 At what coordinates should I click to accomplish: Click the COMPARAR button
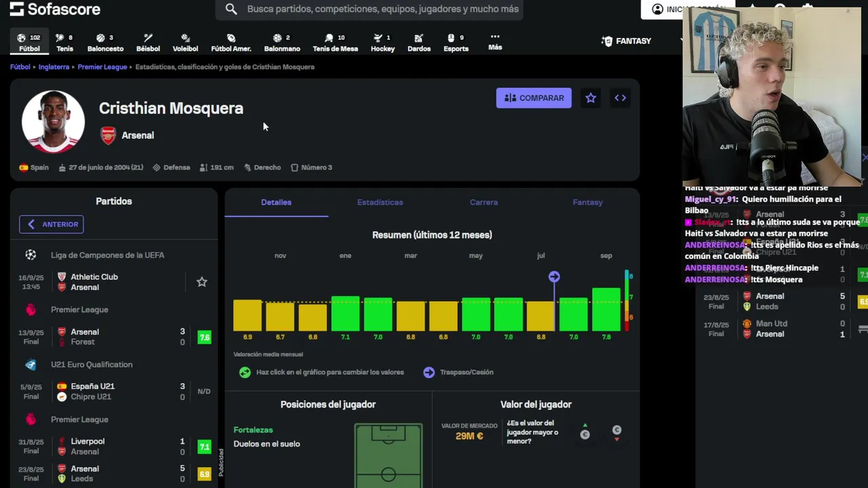click(x=534, y=98)
